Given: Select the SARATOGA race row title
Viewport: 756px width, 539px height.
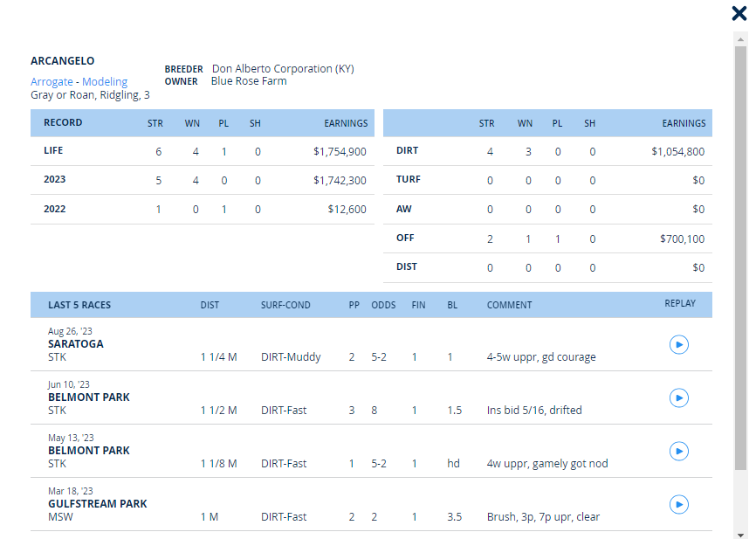Looking at the screenshot, I should [x=76, y=344].
